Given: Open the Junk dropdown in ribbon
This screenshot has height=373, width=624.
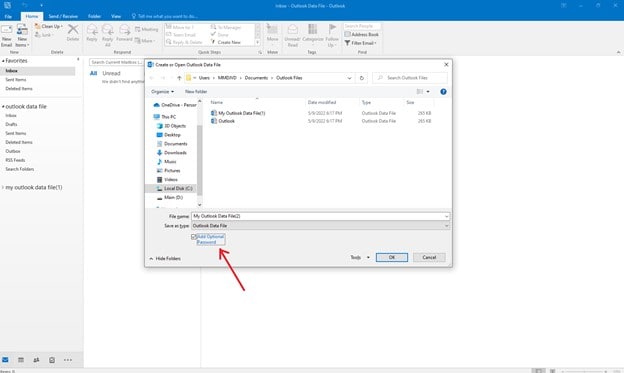Looking at the screenshot, I should tap(44, 35).
